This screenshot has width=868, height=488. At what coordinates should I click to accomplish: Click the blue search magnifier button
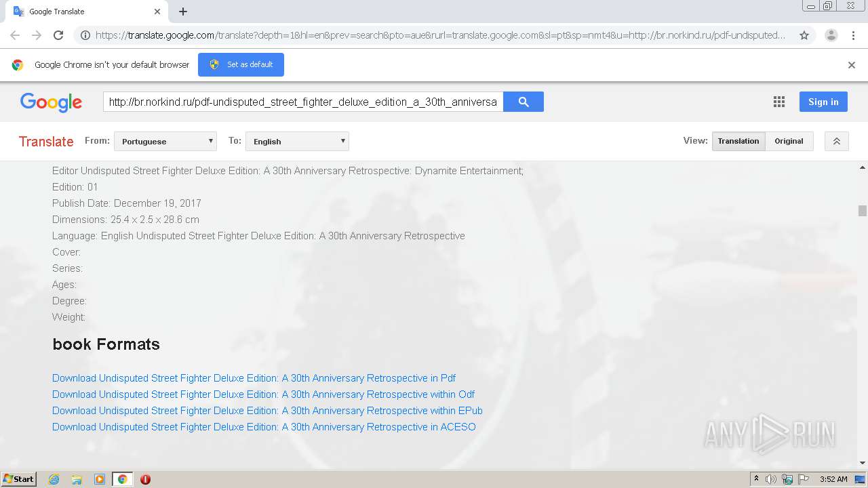coord(524,102)
